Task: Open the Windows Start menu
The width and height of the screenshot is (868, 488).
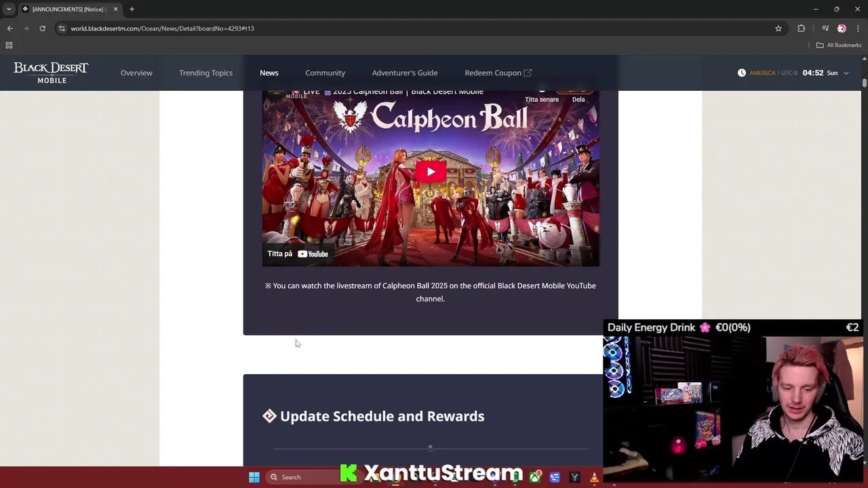Action: tap(254, 477)
